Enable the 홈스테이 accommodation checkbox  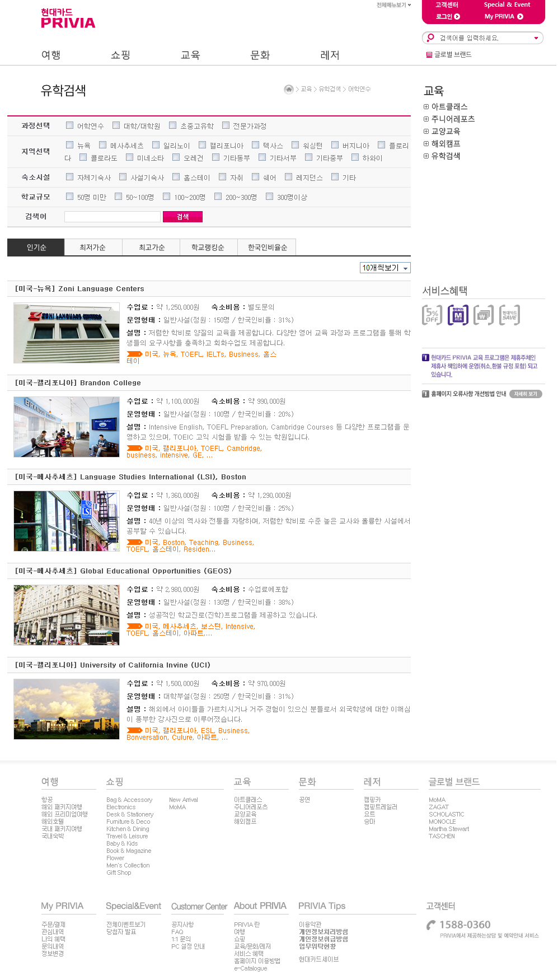[x=176, y=177]
